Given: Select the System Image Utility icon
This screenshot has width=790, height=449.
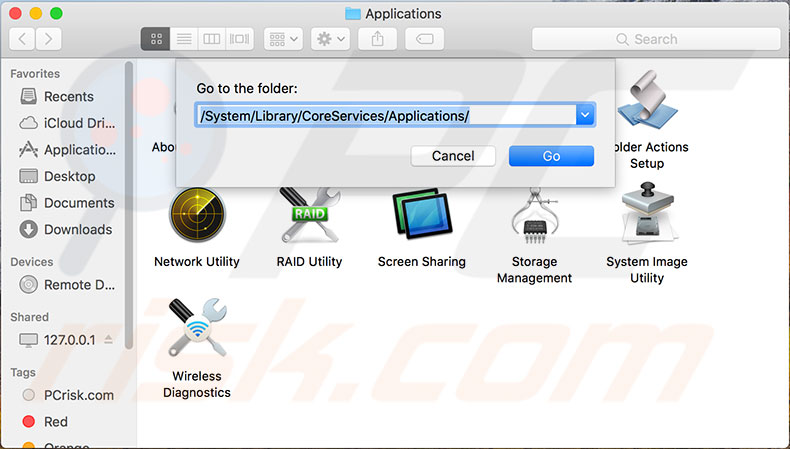Looking at the screenshot, I should 647,214.
